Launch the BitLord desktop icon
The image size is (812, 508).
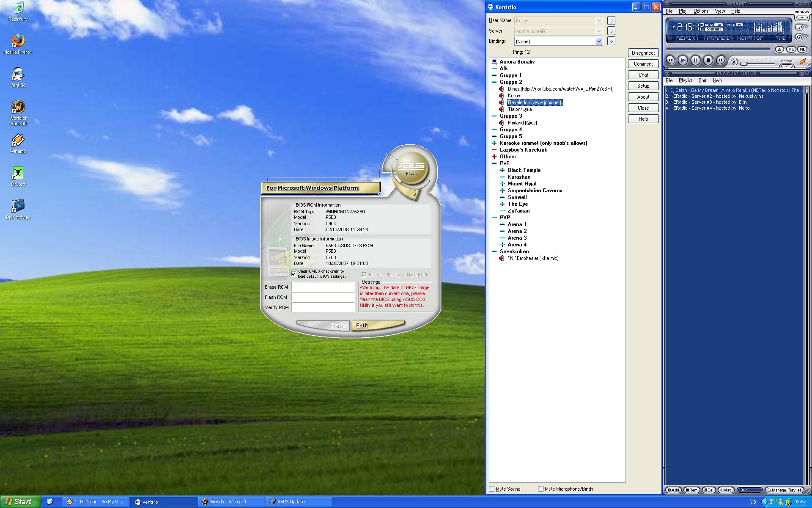[x=18, y=177]
